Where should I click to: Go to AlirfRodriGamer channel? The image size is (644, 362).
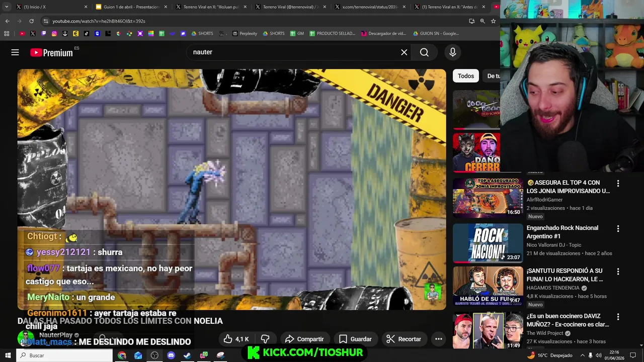pos(544,200)
